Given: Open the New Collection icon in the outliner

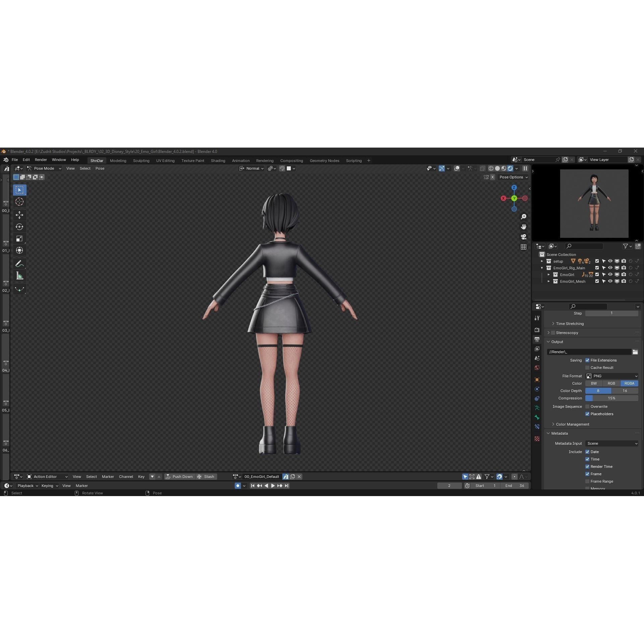Looking at the screenshot, I should pos(638,246).
